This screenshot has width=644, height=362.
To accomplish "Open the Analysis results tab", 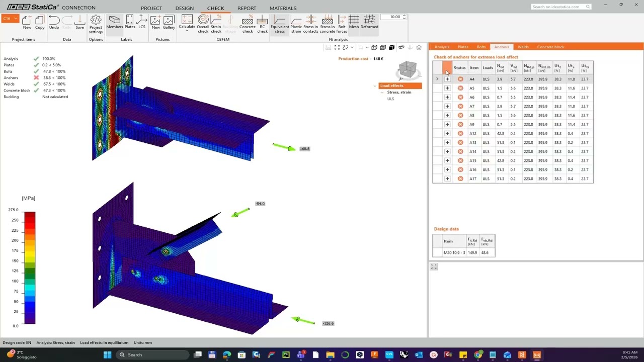I will (442, 47).
